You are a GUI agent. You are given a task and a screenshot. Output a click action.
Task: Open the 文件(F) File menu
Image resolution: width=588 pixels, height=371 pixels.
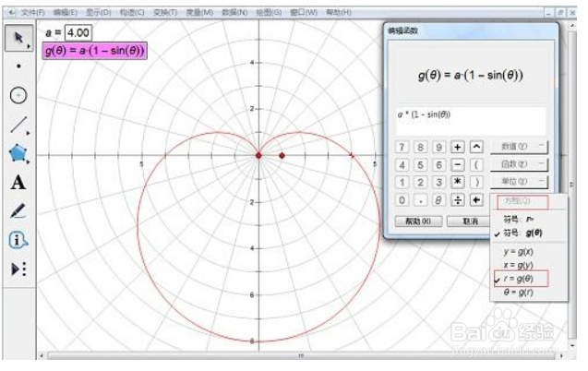tap(32, 12)
